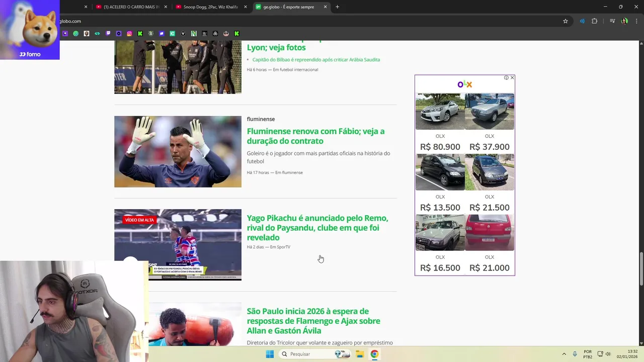This screenshot has height=362, width=644.
Task: Open the OLX car listing priced R$ 21.000
Action: pos(490,244)
